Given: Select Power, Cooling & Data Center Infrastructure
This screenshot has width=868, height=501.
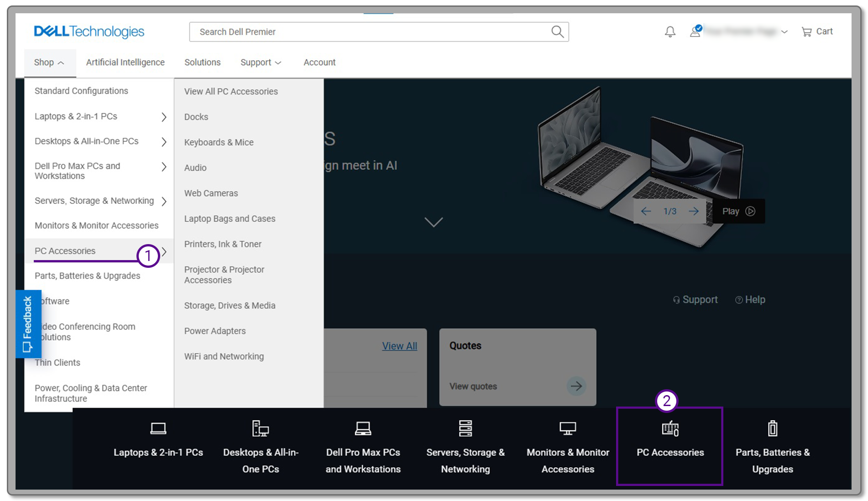Looking at the screenshot, I should pyautogui.click(x=91, y=393).
